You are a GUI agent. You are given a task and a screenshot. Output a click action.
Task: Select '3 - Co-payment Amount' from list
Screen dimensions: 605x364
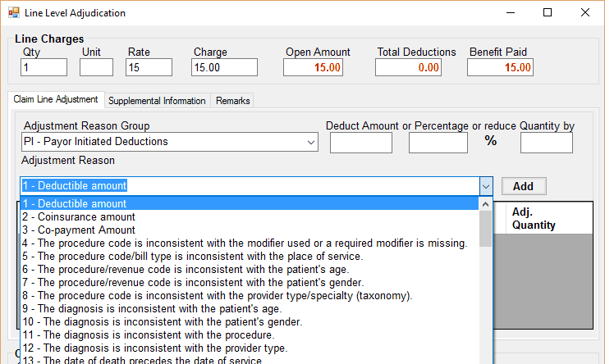[x=79, y=230]
